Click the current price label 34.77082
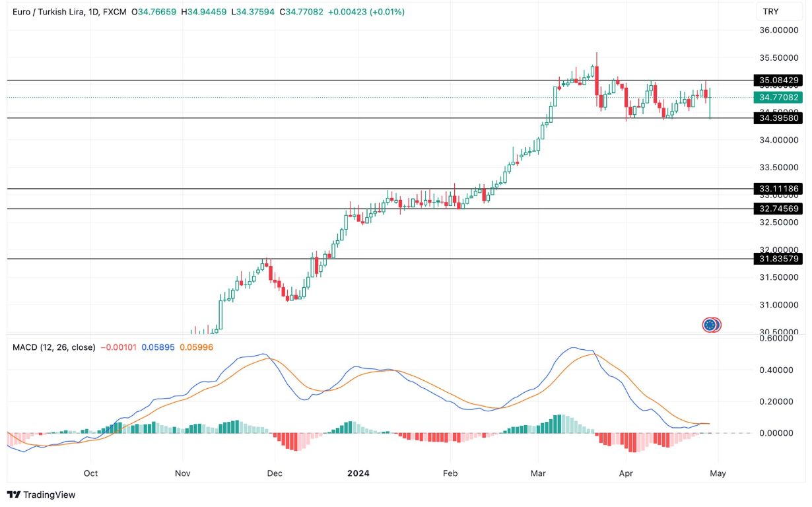 779,97
